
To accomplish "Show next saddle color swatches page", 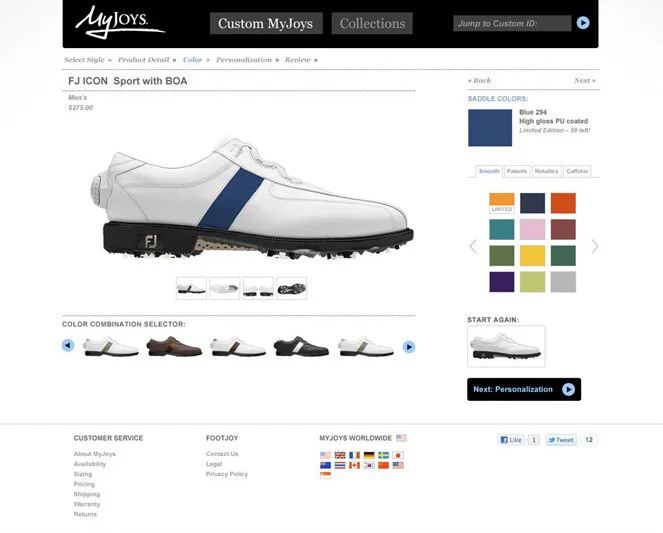I will pos(595,246).
